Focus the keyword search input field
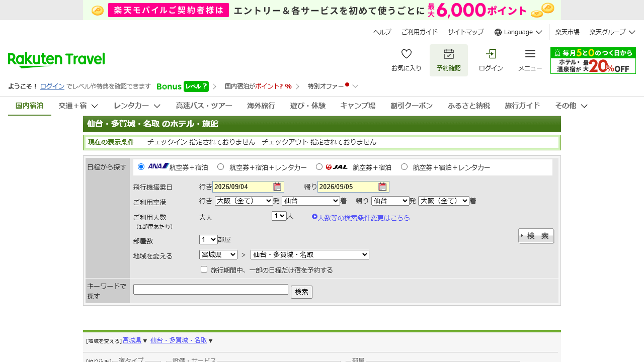This screenshot has width=644, height=362. pyautogui.click(x=211, y=290)
